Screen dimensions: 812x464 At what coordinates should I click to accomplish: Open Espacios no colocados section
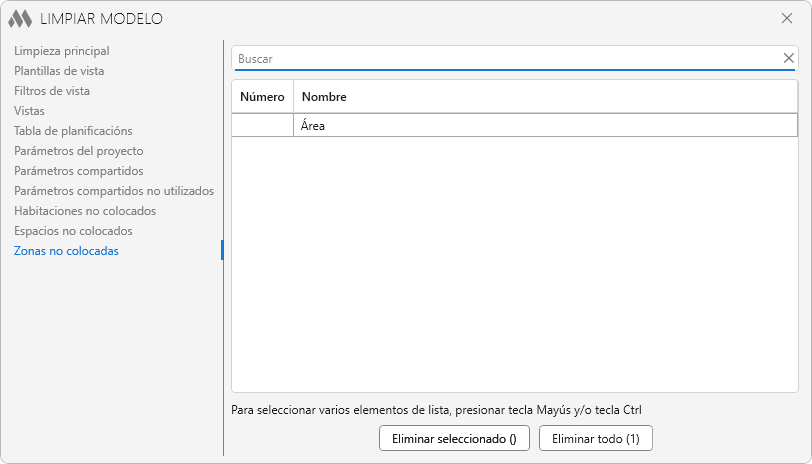tap(73, 231)
